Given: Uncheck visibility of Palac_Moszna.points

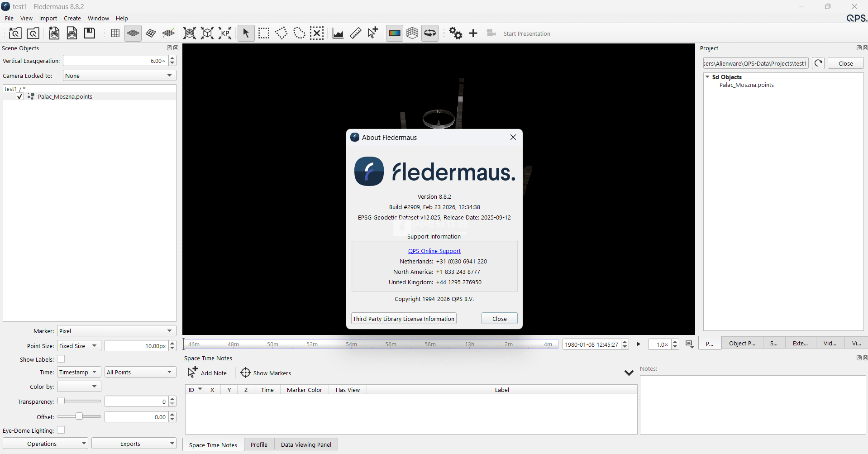Looking at the screenshot, I should (20, 96).
